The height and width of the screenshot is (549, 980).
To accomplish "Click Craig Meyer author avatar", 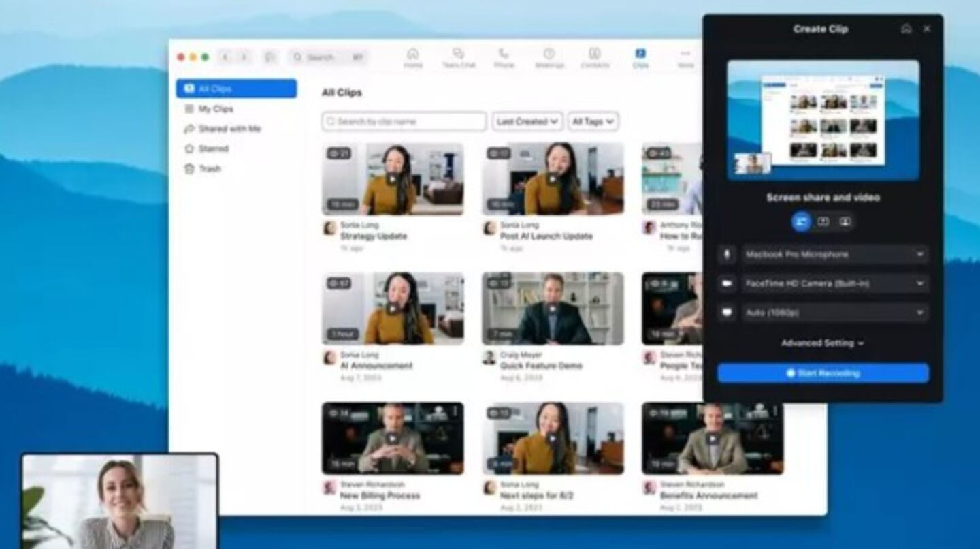I will [x=489, y=358].
